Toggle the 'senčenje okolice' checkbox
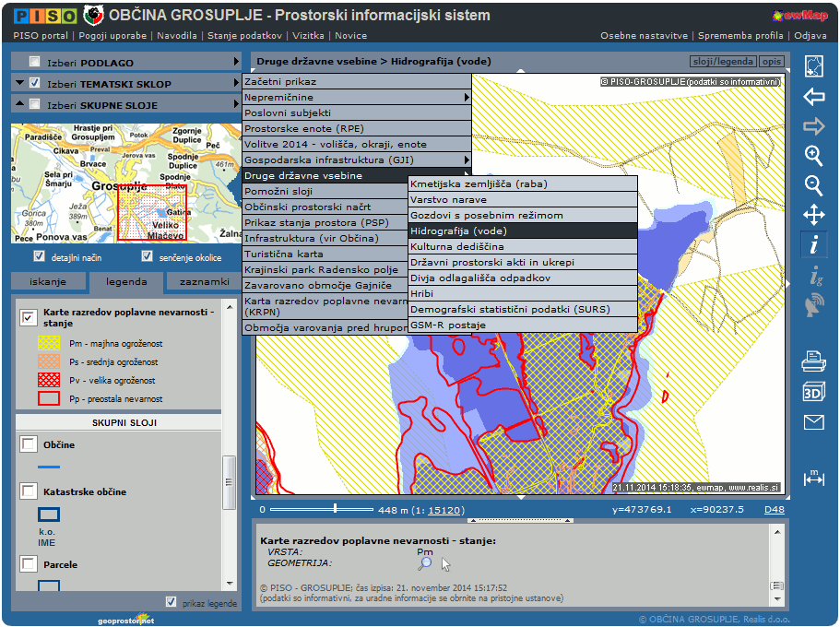840x627 pixels. [x=147, y=256]
